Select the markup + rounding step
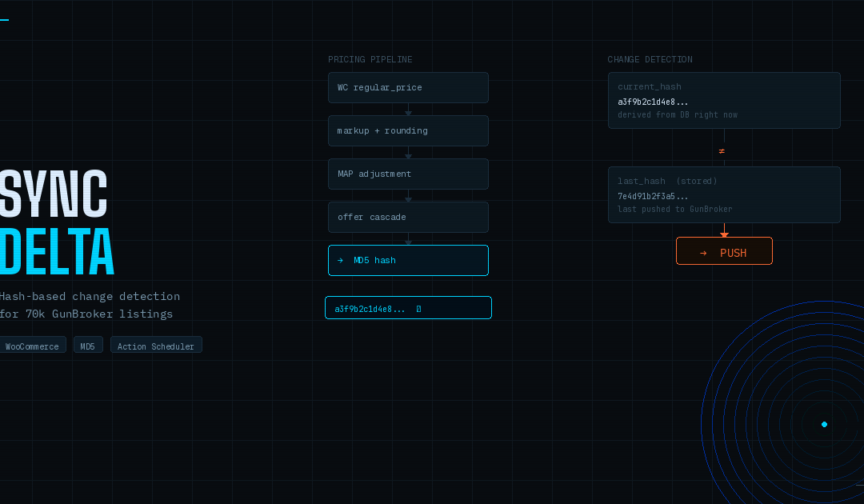Screen dimensions: 864x504 point(408,130)
